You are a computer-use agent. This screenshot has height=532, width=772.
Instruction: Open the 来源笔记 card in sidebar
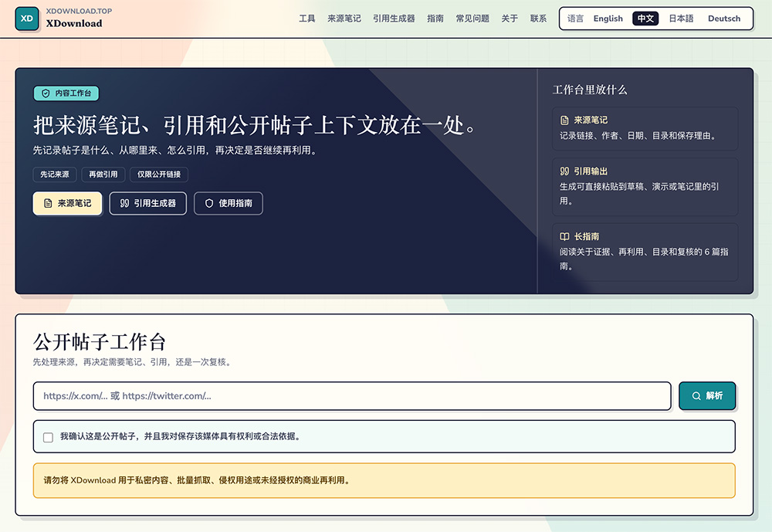coord(645,129)
